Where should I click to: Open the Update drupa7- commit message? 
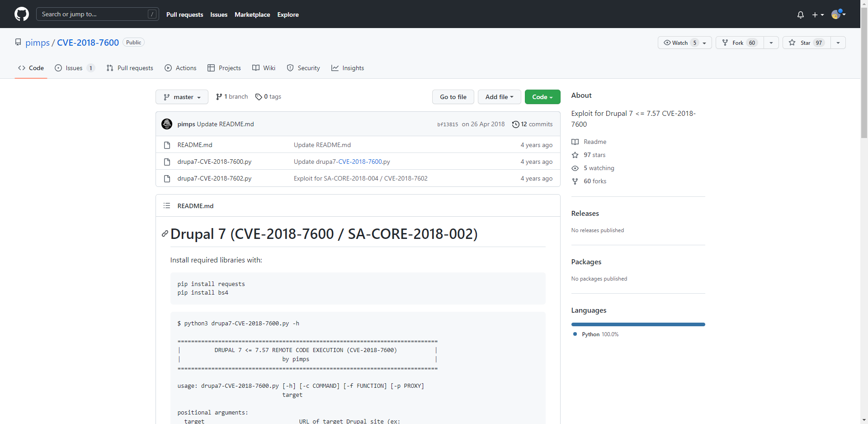(316, 162)
